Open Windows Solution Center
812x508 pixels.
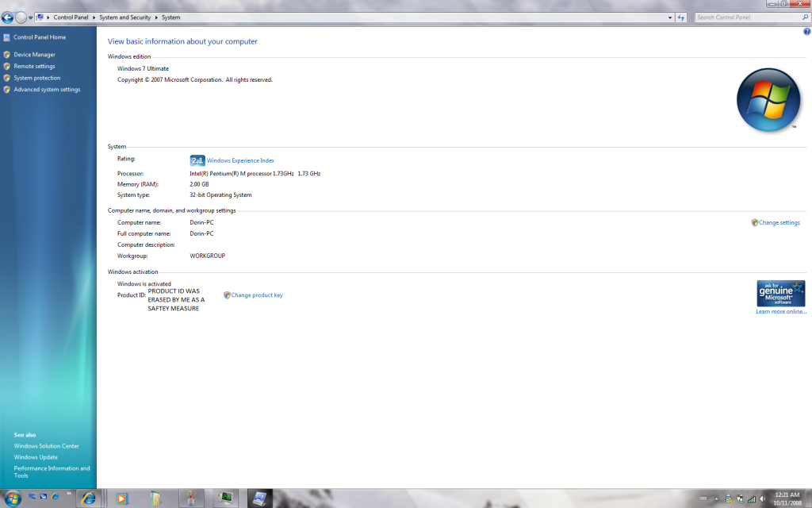[46, 446]
